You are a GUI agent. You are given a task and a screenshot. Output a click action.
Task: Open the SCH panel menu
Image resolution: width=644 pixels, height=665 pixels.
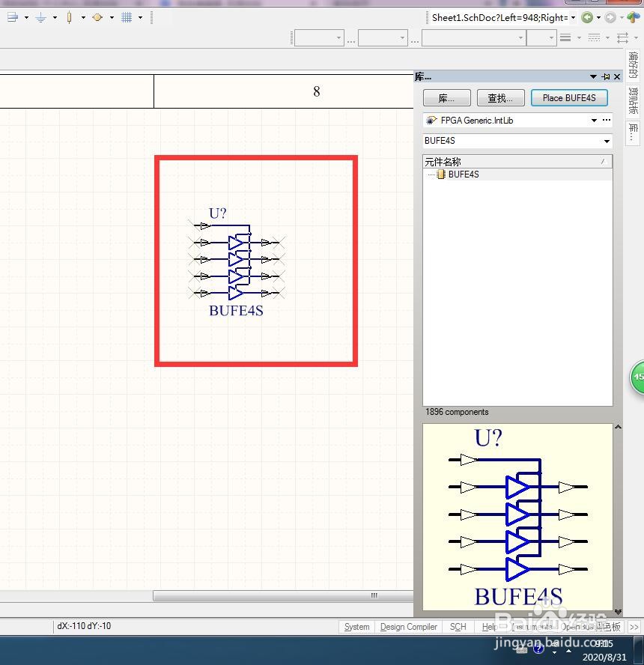[x=458, y=626]
